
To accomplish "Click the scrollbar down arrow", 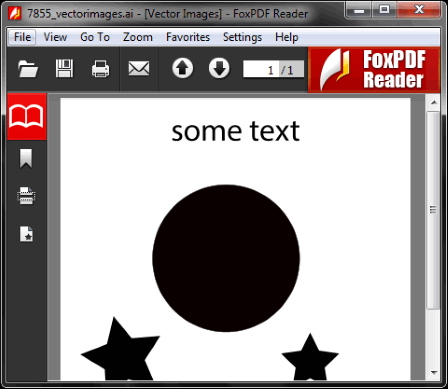I will click(434, 372).
